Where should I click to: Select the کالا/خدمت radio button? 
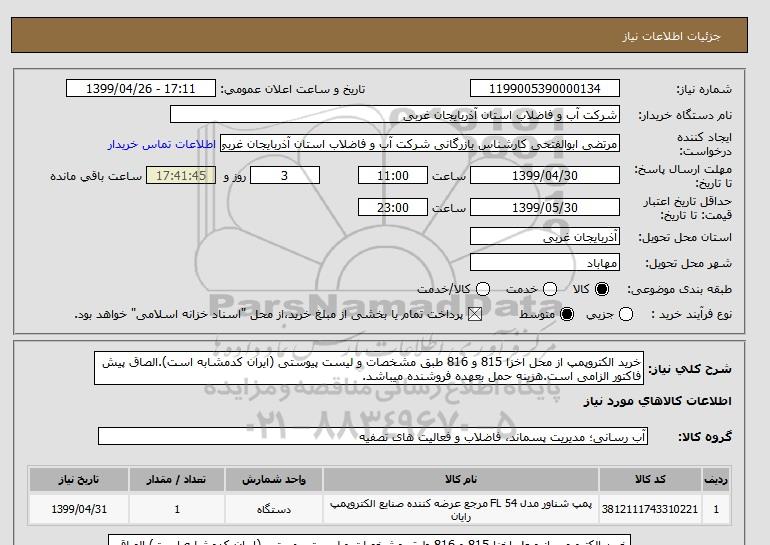[483, 289]
